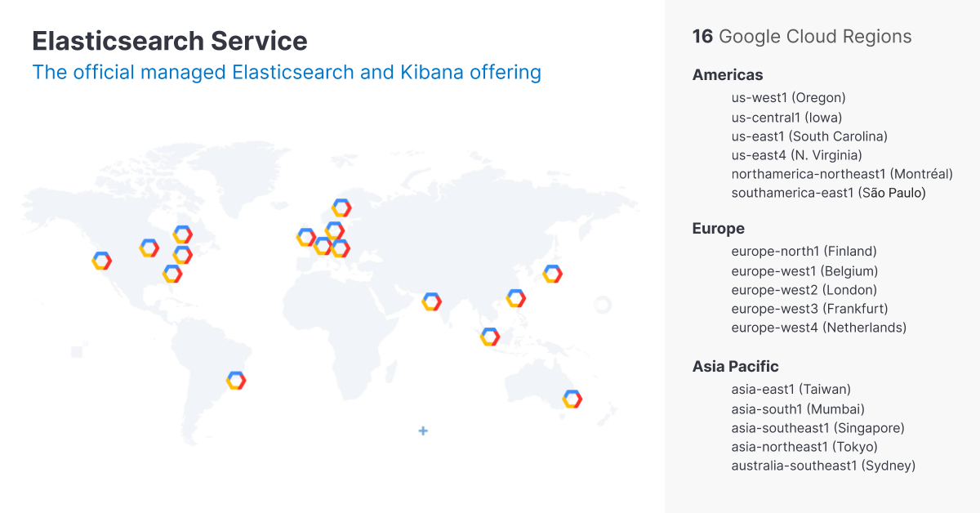
Task: Select 'australia-southeast1 (Sydney)' region entry
Action: (x=823, y=466)
